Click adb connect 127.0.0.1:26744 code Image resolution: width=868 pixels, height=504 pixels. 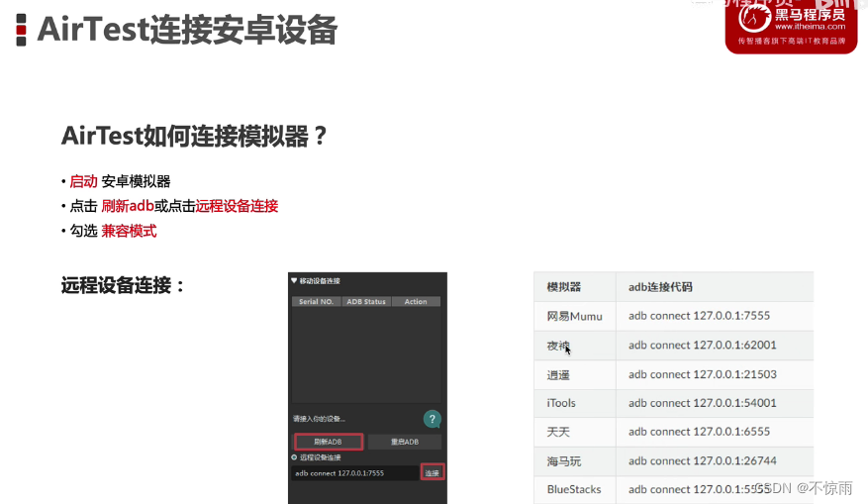pyautogui.click(x=703, y=460)
